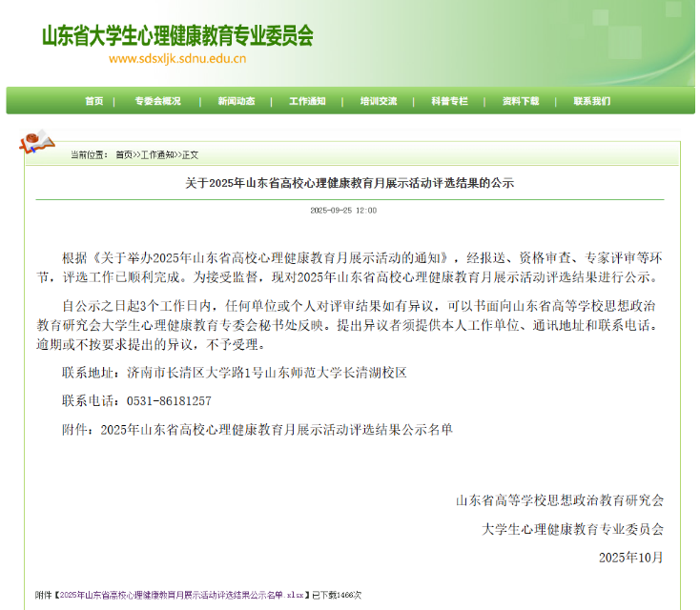700x610 pixels.
Task: Click the 正文 breadcrumb text
Action: (191, 154)
